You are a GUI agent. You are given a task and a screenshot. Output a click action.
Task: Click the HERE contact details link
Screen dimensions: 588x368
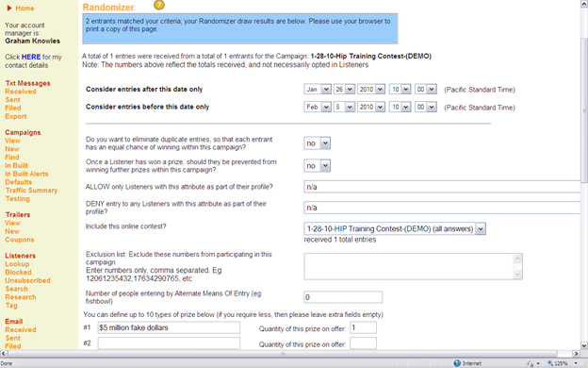[31, 57]
